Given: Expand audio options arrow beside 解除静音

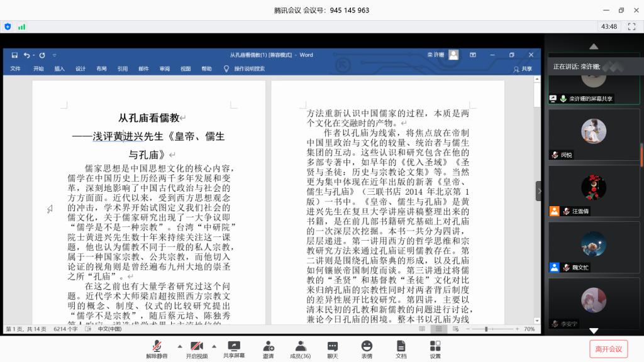Looking at the screenshot, I should pos(179,346).
